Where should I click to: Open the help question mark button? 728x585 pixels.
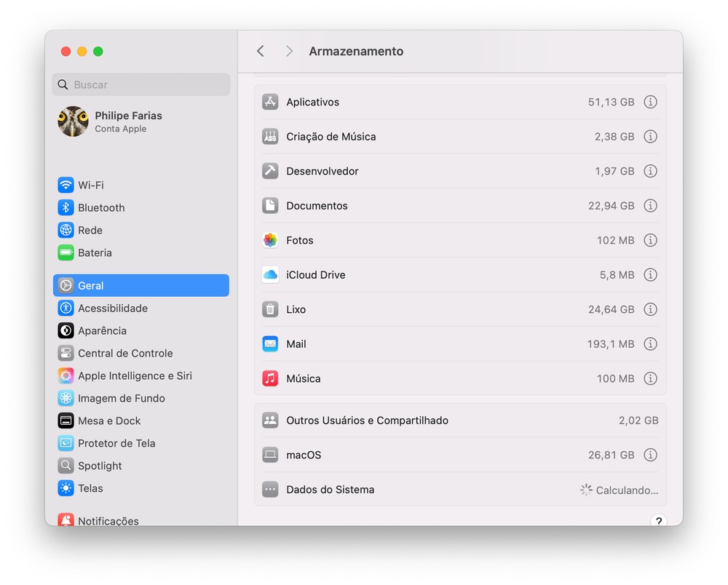pyautogui.click(x=658, y=521)
